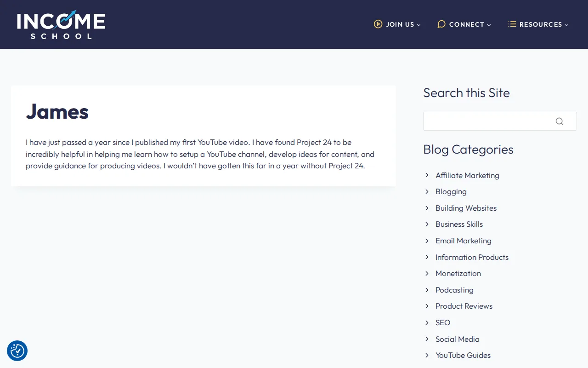Click the chevron icon before Monetization
Image resolution: width=588 pixels, height=368 pixels.
coord(427,273)
